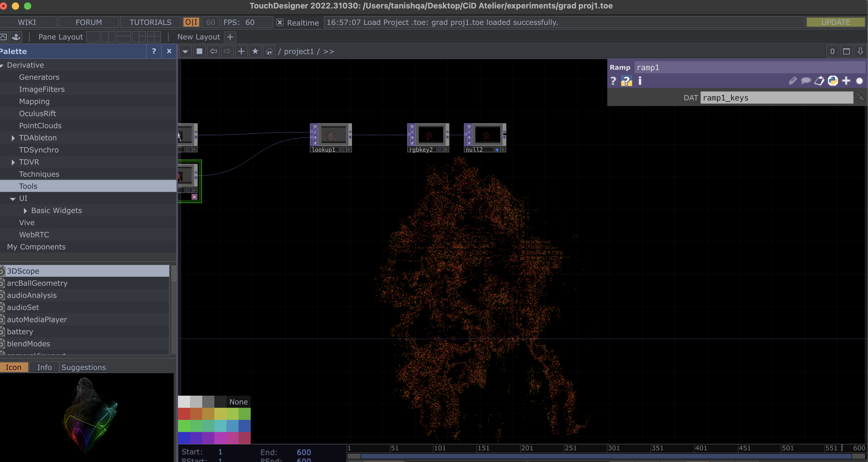Pick red swatch in node color palette
This screenshot has height=462, width=868.
pyautogui.click(x=184, y=414)
